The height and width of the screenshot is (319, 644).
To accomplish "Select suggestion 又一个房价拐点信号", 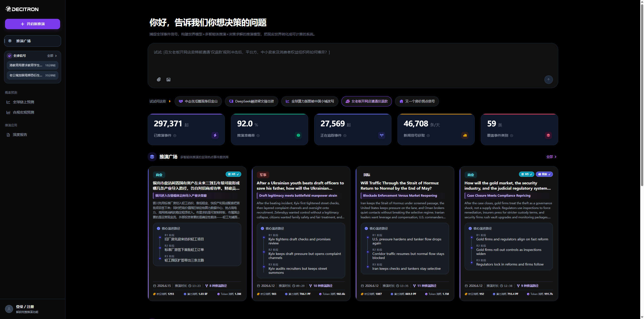I will 417,101.
